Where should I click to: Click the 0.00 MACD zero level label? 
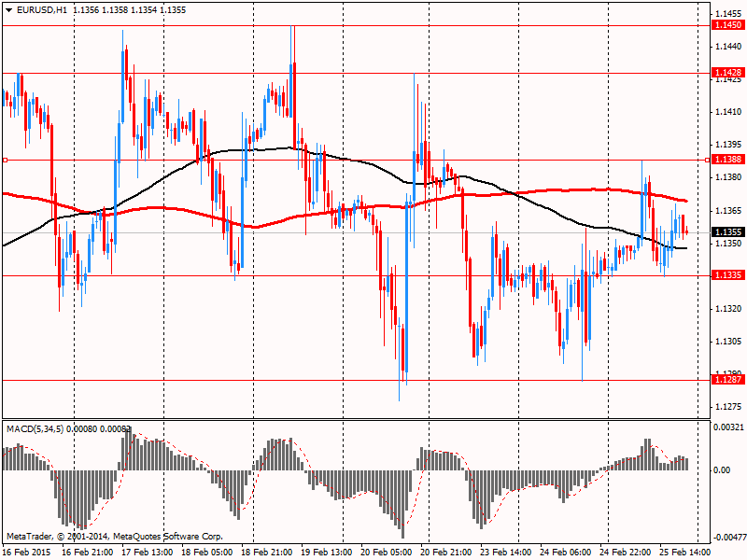click(723, 469)
